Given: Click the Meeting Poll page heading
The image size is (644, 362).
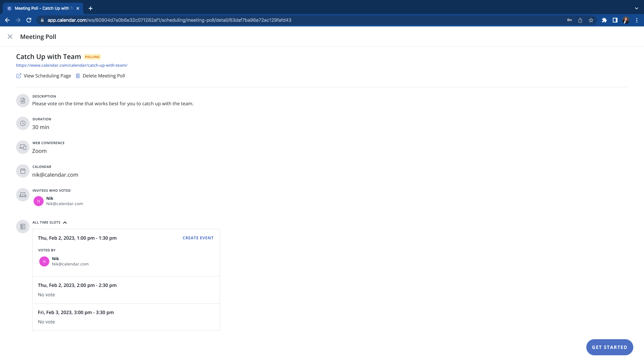Looking at the screenshot, I should tap(38, 37).
